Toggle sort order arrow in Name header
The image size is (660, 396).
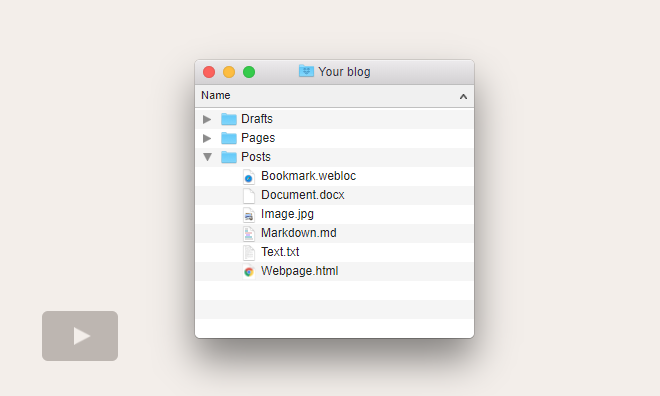coord(463,97)
